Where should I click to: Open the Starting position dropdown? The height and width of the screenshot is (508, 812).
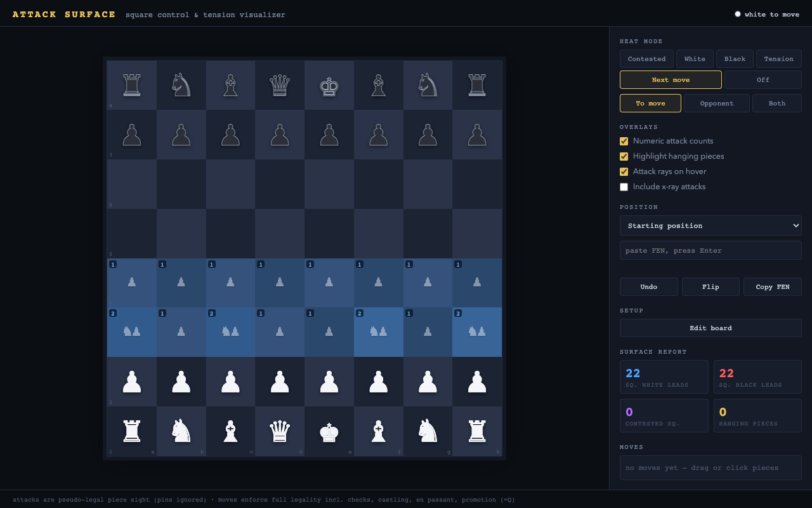click(710, 225)
